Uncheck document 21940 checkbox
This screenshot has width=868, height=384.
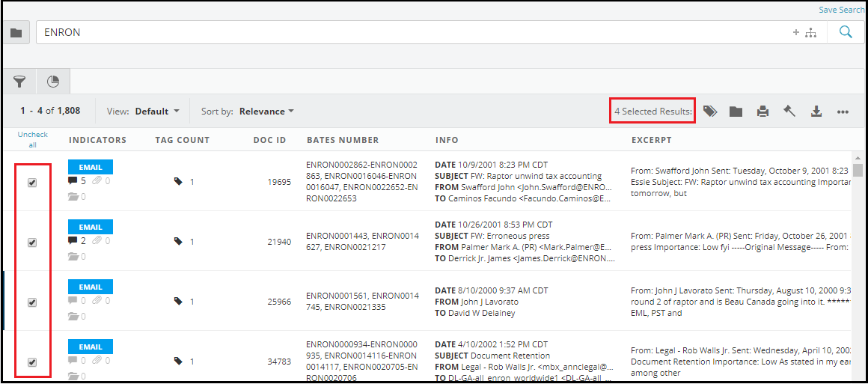point(32,243)
